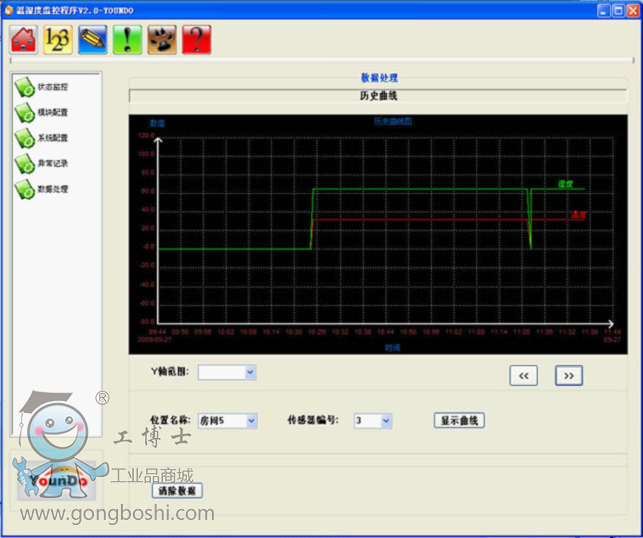
Task: Click the 显示曲线 button
Action: point(459,420)
